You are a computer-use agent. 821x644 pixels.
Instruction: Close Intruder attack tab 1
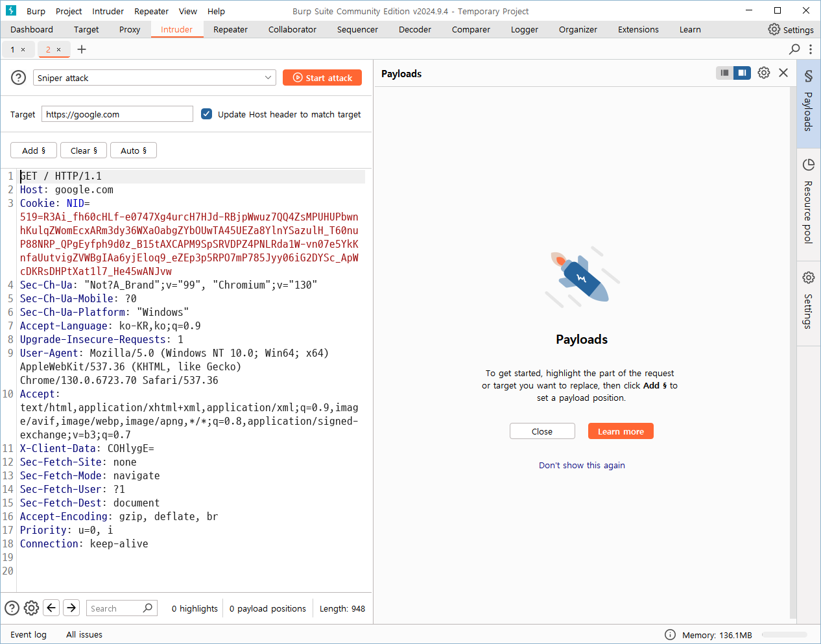(23, 49)
